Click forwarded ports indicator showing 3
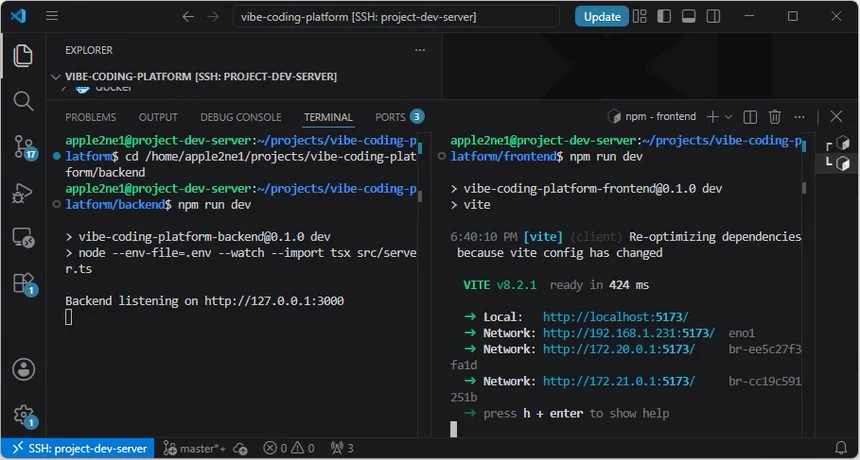The height and width of the screenshot is (460, 860). [x=342, y=448]
